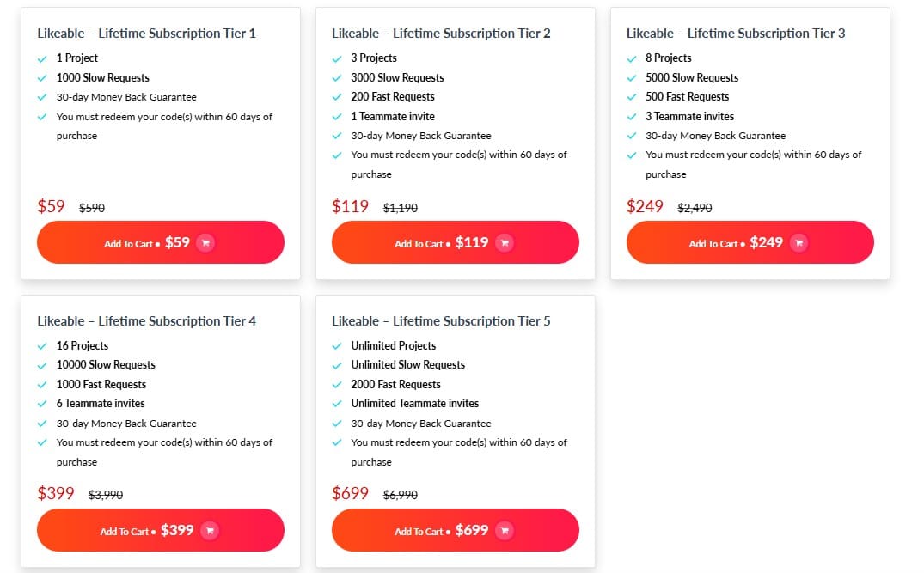Click the cart icon on Tier 5 button
Screen dimensions: 924x573
(x=506, y=531)
